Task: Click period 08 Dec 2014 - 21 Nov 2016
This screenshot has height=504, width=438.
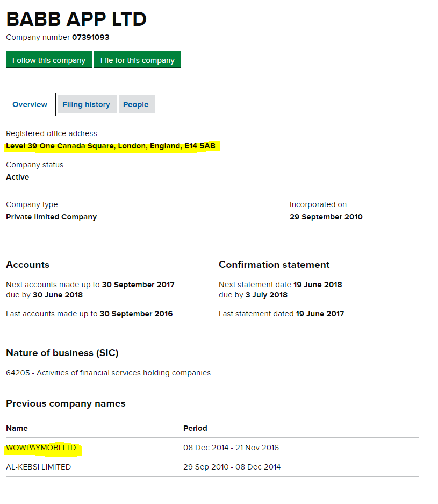Action: click(x=231, y=448)
